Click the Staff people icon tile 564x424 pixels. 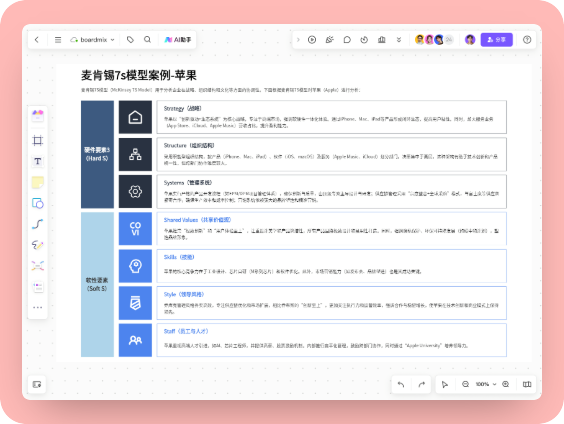pos(135,340)
